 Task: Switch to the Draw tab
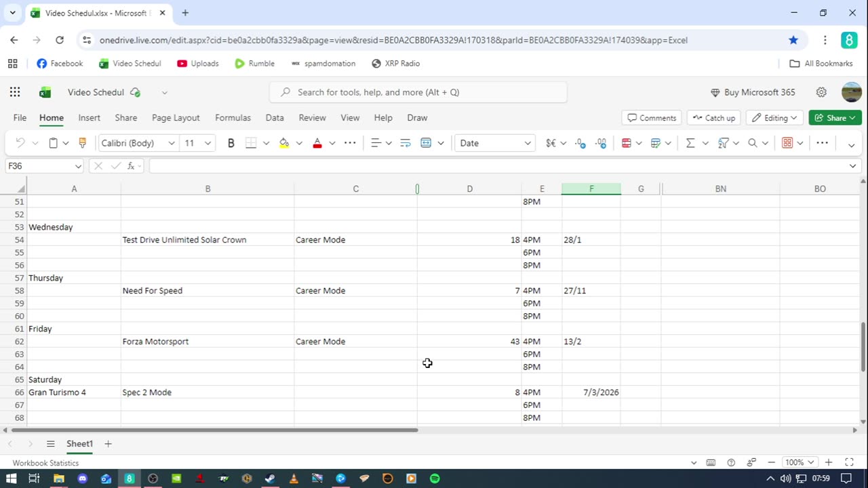click(x=417, y=118)
